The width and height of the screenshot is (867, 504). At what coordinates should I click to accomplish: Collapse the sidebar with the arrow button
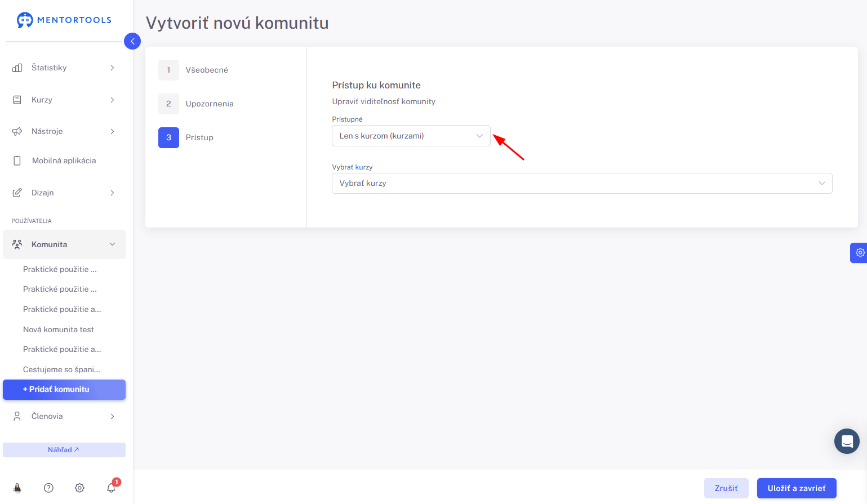click(x=132, y=41)
